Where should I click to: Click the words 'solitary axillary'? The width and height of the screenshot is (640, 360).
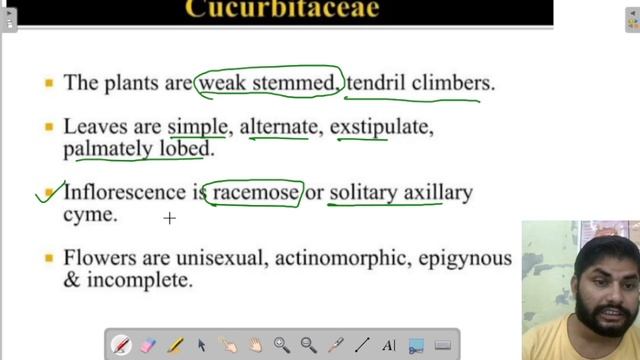pyautogui.click(x=401, y=193)
